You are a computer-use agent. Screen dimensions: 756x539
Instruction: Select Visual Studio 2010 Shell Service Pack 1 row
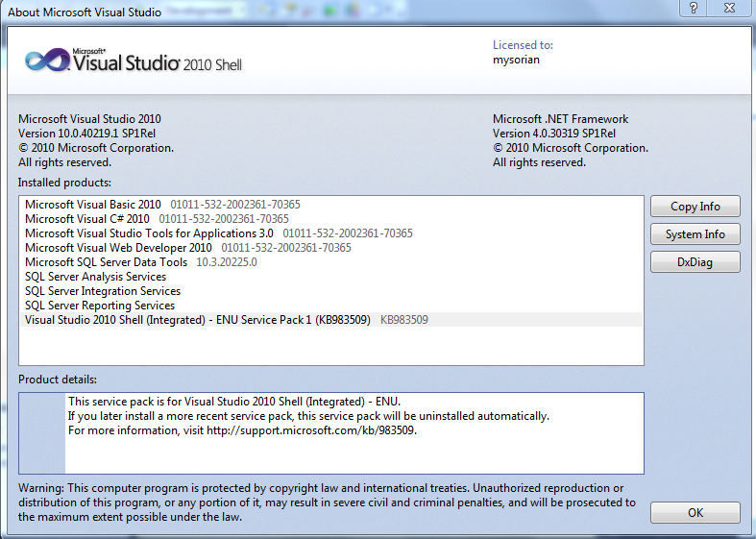click(331, 320)
